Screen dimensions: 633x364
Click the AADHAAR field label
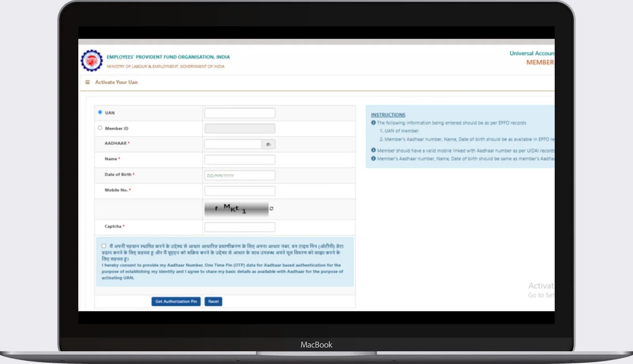pyautogui.click(x=117, y=143)
